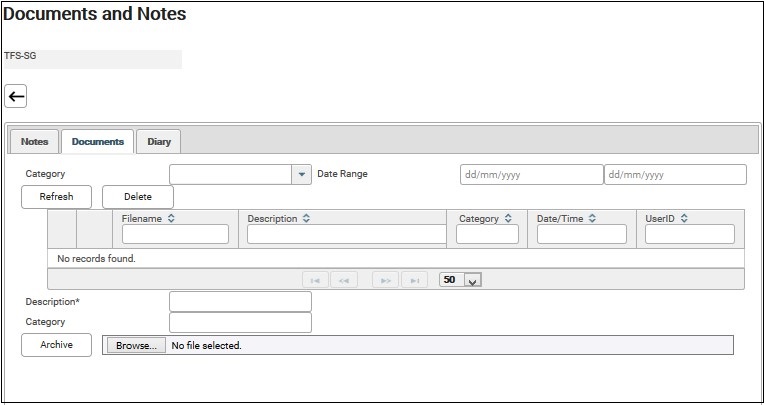Go to last page of results
This screenshot has width=766, height=405.
pyautogui.click(x=415, y=280)
